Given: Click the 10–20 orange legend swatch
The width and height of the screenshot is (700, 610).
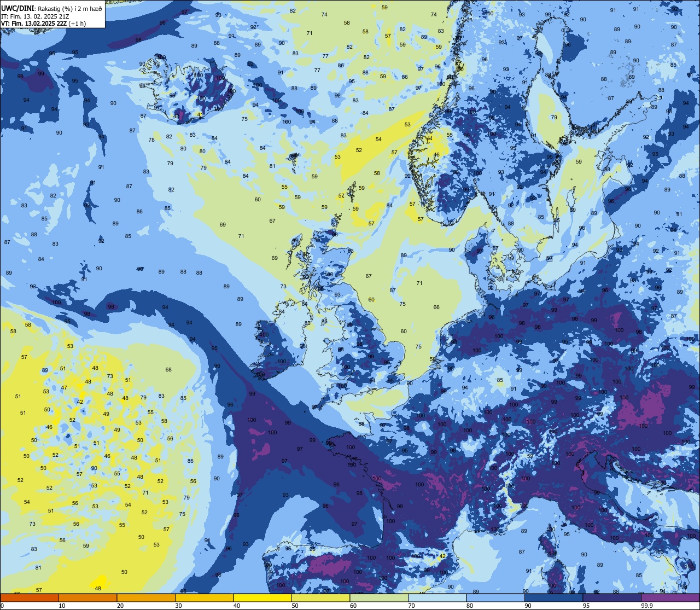Looking at the screenshot, I should pyautogui.click(x=87, y=597).
